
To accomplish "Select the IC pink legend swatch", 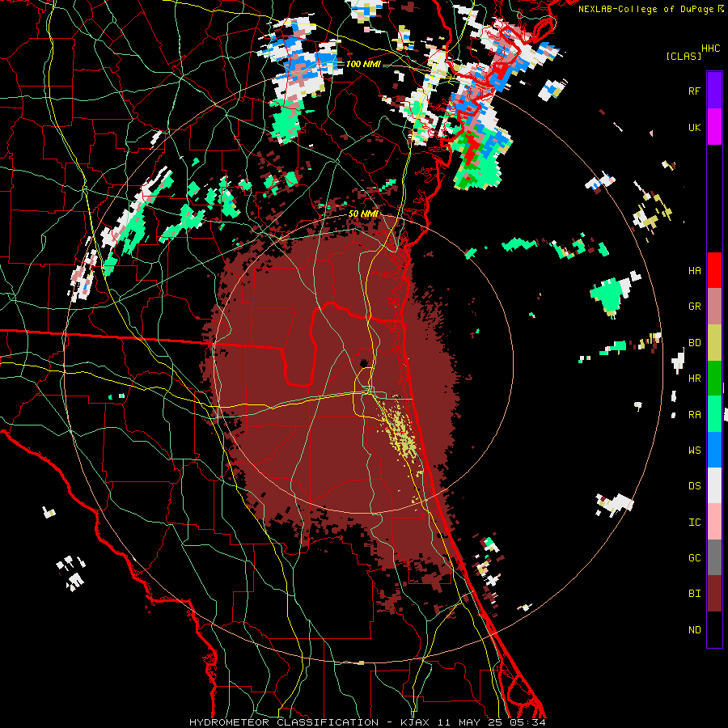I will click(x=714, y=522).
